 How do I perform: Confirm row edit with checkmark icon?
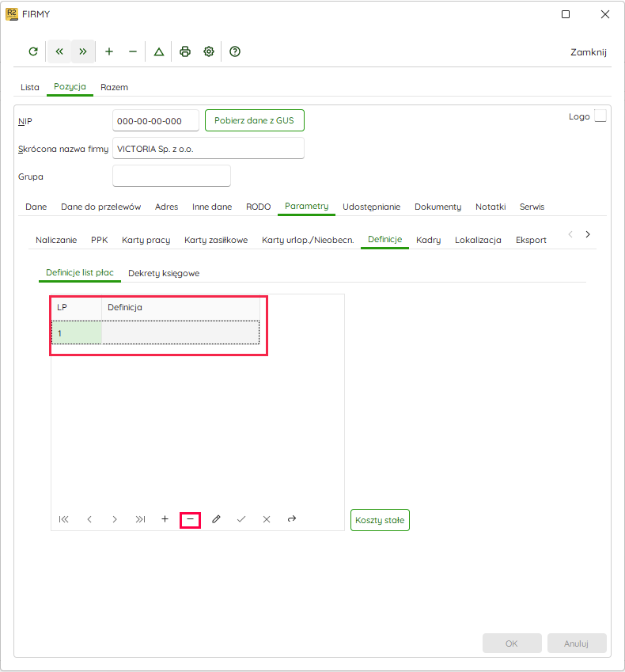click(241, 519)
